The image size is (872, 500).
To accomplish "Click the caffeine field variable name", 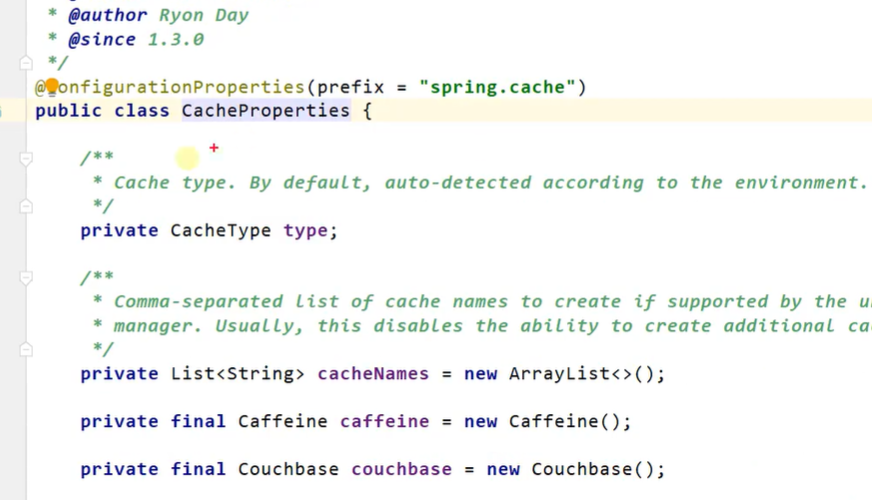I will (x=384, y=421).
